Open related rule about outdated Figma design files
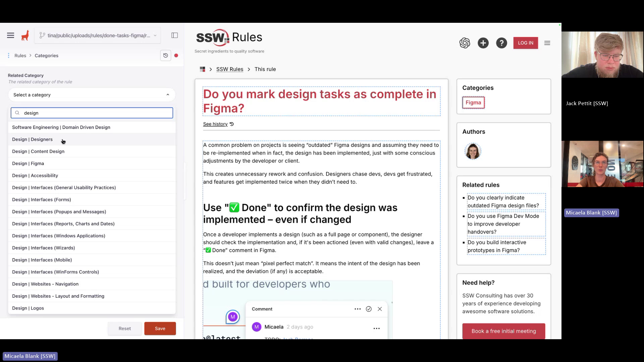 [506, 202]
